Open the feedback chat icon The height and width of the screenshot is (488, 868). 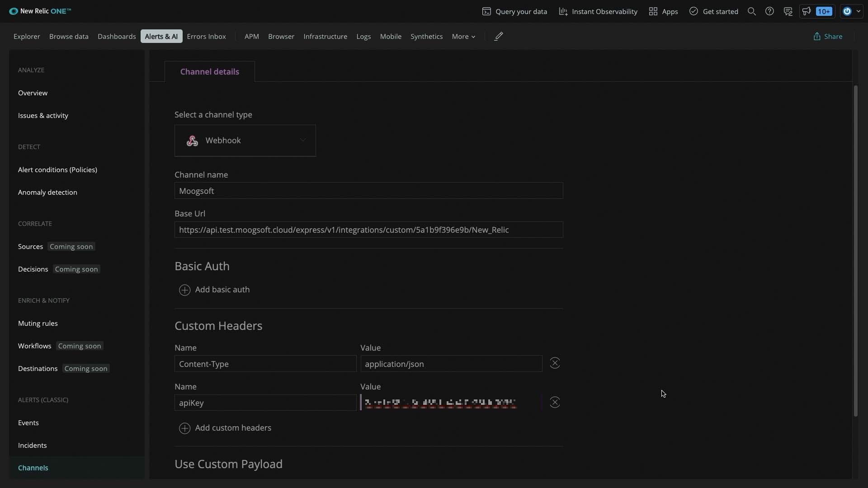pyautogui.click(x=788, y=11)
